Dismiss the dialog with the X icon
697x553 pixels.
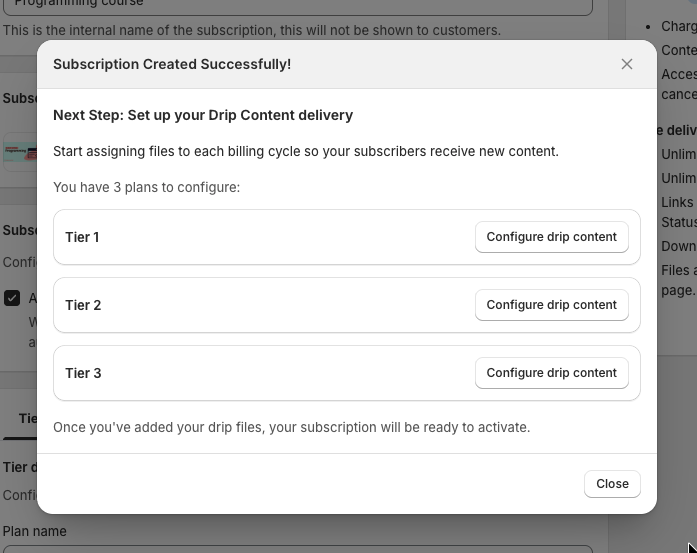627,64
